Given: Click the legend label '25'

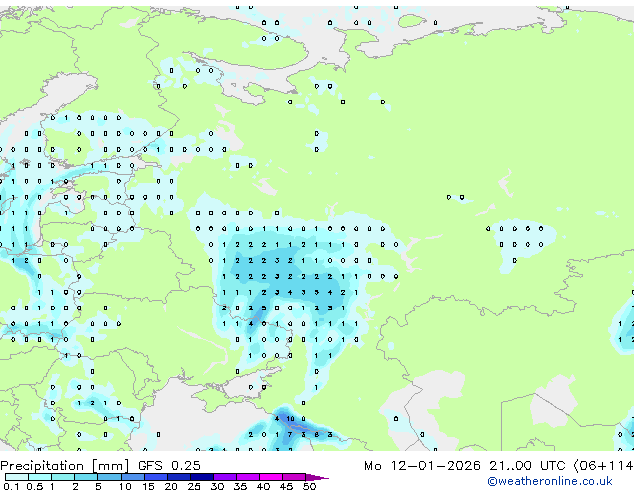Looking at the screenshot, I should (x=194, y=486).
